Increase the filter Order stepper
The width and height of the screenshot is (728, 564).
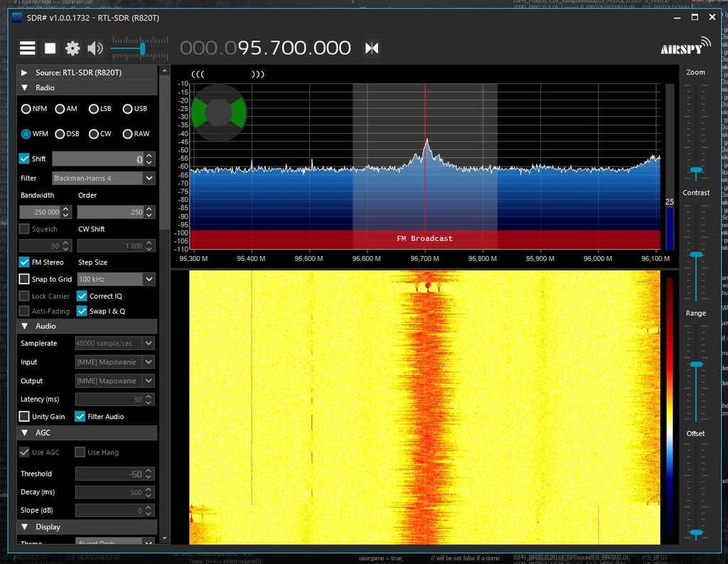pyautogui.click(x=149, y=208)
